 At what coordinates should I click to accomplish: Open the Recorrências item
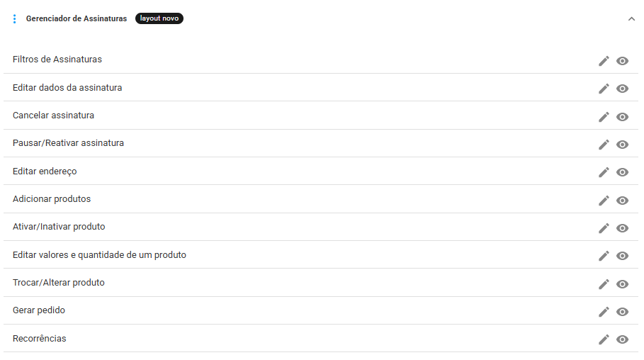pyautogui.click(x=40, y=338)
